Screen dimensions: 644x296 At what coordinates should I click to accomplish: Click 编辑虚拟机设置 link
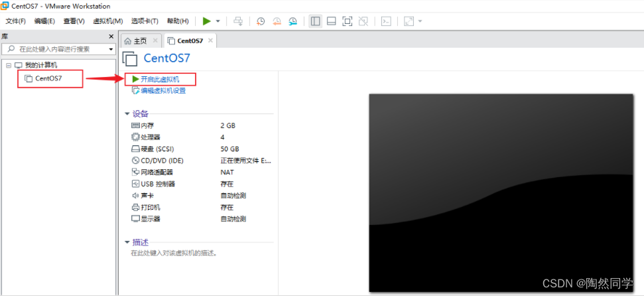(x=163, y=91)
